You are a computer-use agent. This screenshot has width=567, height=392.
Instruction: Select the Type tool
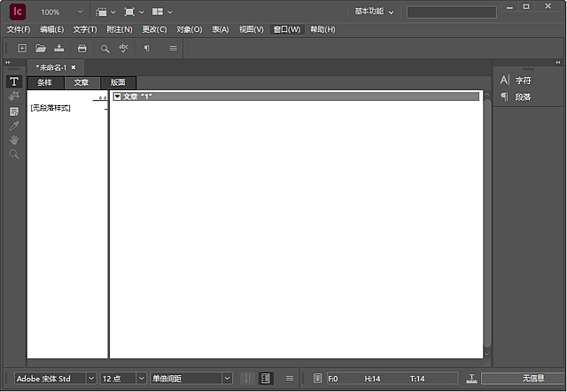point(14,81)
